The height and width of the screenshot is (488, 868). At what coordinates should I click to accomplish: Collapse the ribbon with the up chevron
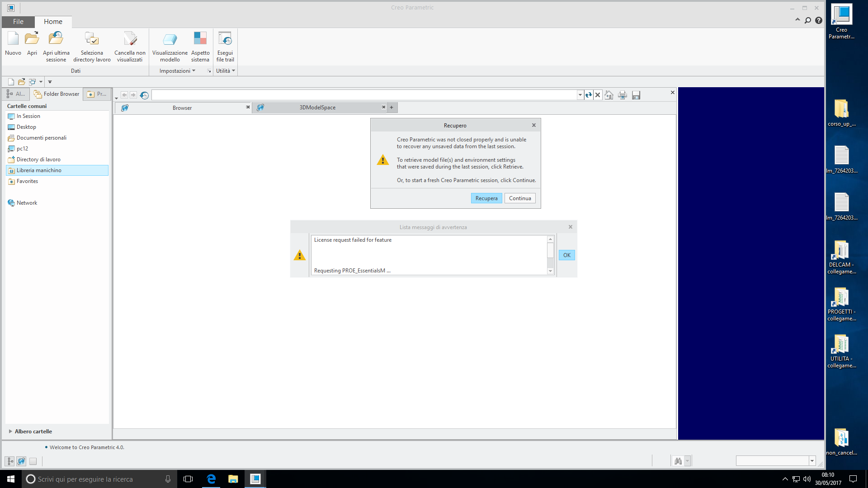pos(797,20)
